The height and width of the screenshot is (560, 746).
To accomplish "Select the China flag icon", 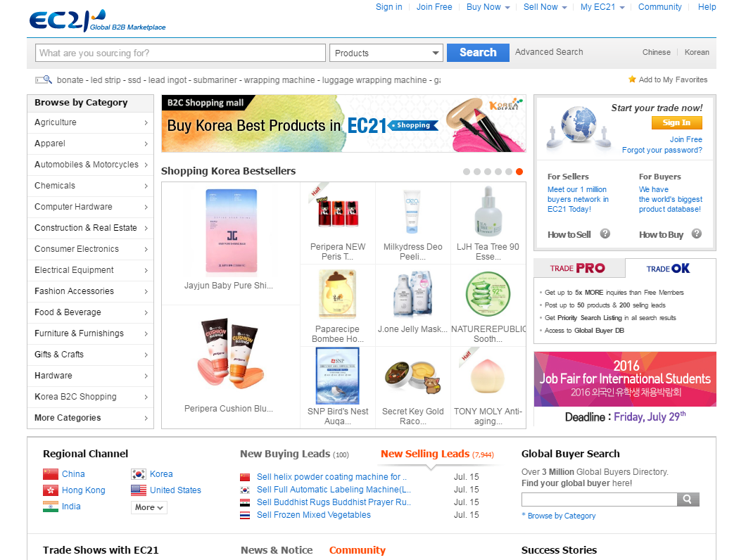I will [51, 474].
